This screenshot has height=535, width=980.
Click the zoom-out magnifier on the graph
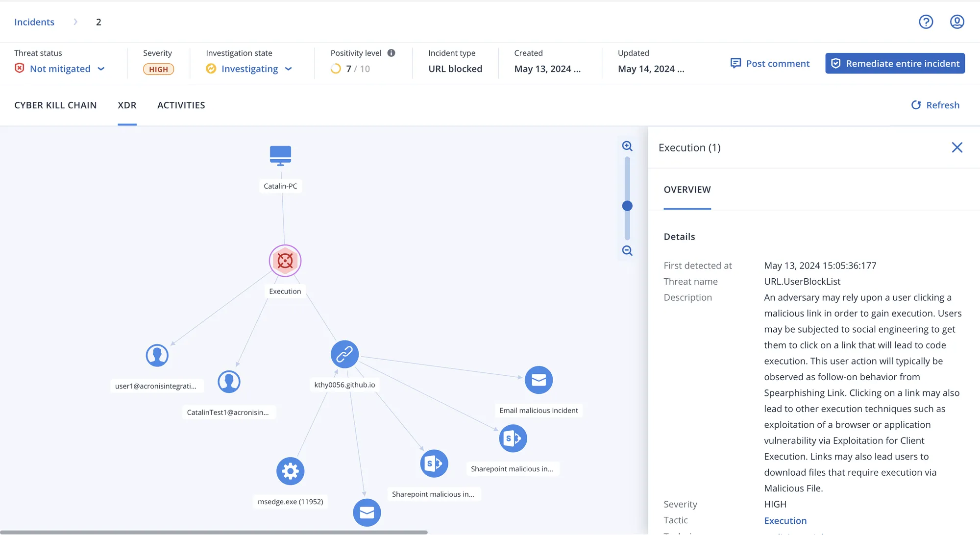click(x=627, y=250)
